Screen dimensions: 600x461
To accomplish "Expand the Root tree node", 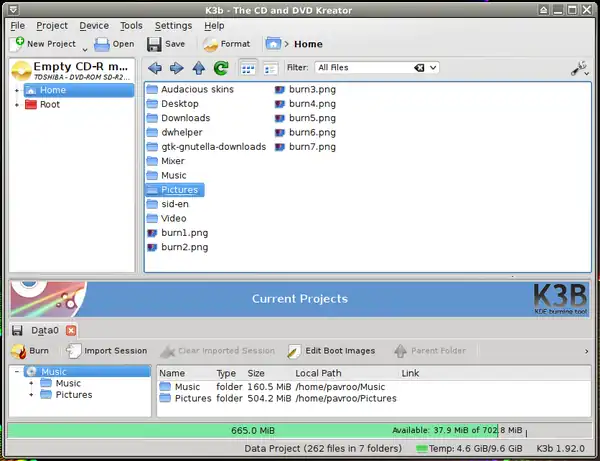I will pyautogui.click(x=17, y=104).
